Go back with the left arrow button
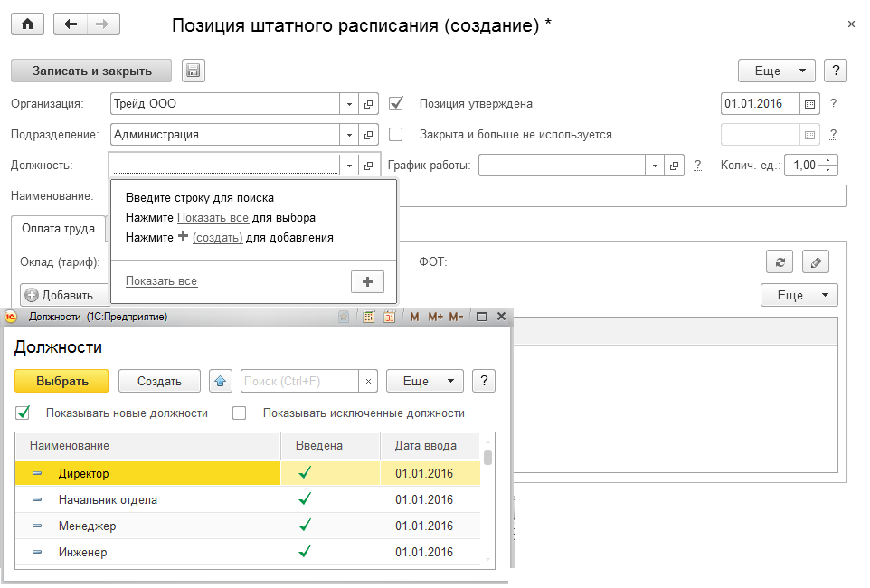 (x=71, y=25)
